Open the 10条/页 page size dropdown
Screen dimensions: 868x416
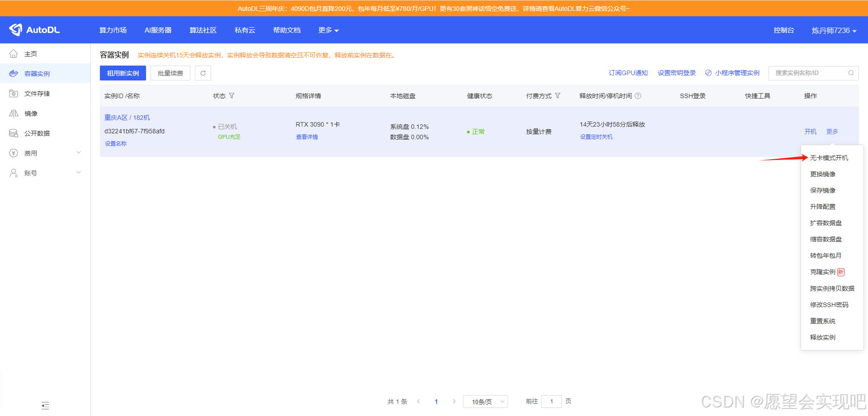point(486,402)
